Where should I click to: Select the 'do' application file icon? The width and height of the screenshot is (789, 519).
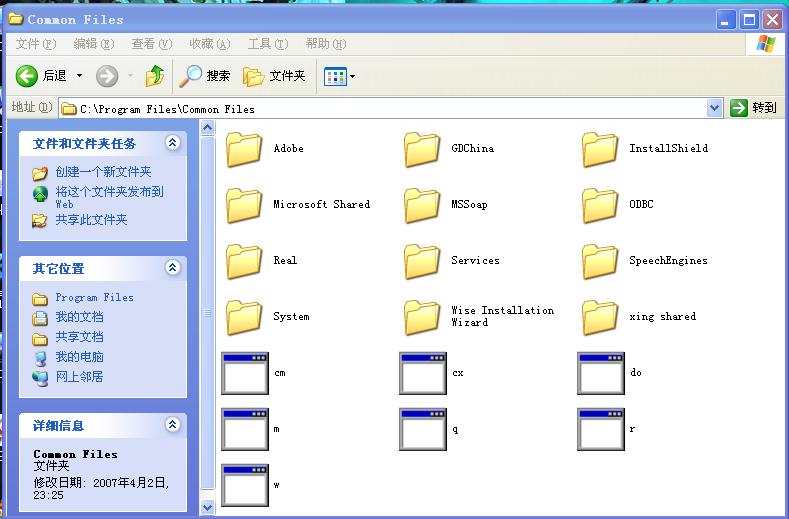(601, 374)
